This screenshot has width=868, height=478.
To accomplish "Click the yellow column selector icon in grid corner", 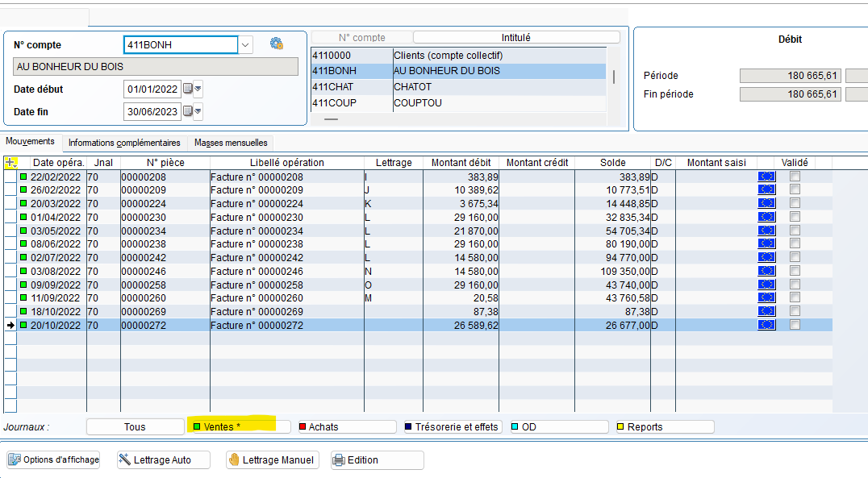I will pyautogui.click(x=10, y=163).
